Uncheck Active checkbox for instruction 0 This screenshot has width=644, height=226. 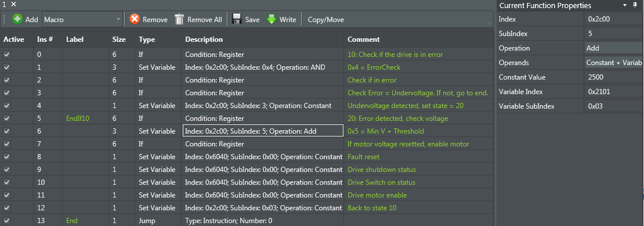coord(6,54)
